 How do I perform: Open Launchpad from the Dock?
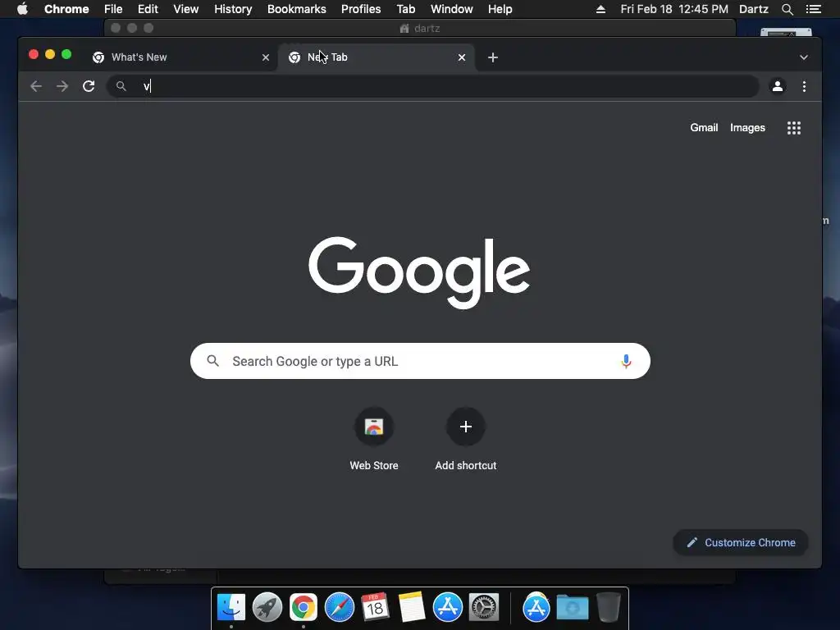(x=267, y=608)
